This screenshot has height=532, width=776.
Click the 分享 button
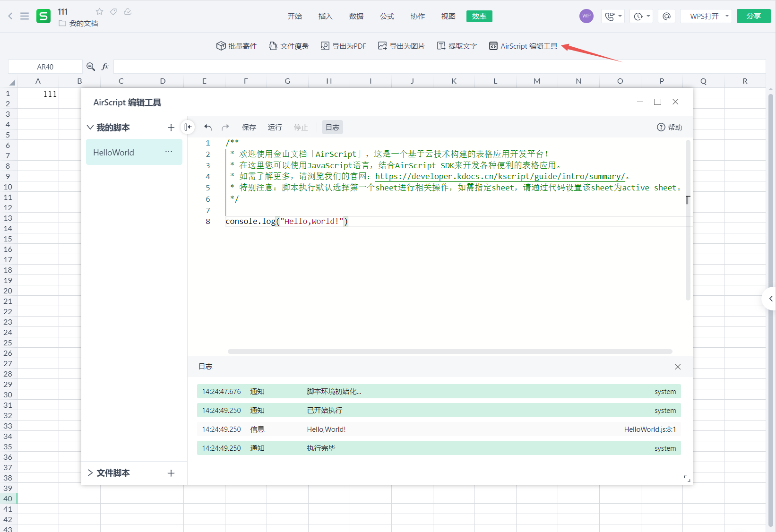pyautogui.click(x=753, y=16)
